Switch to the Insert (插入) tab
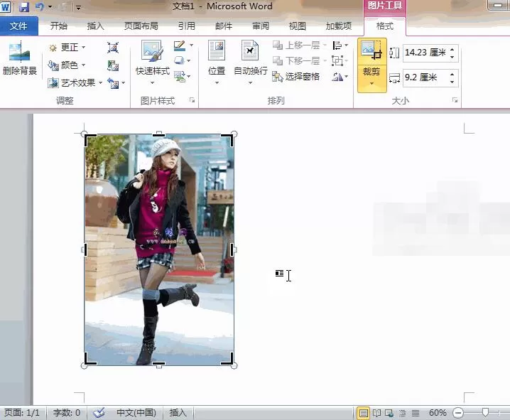Viewport: 510px width, 420px height. click(x=96, y=26)
